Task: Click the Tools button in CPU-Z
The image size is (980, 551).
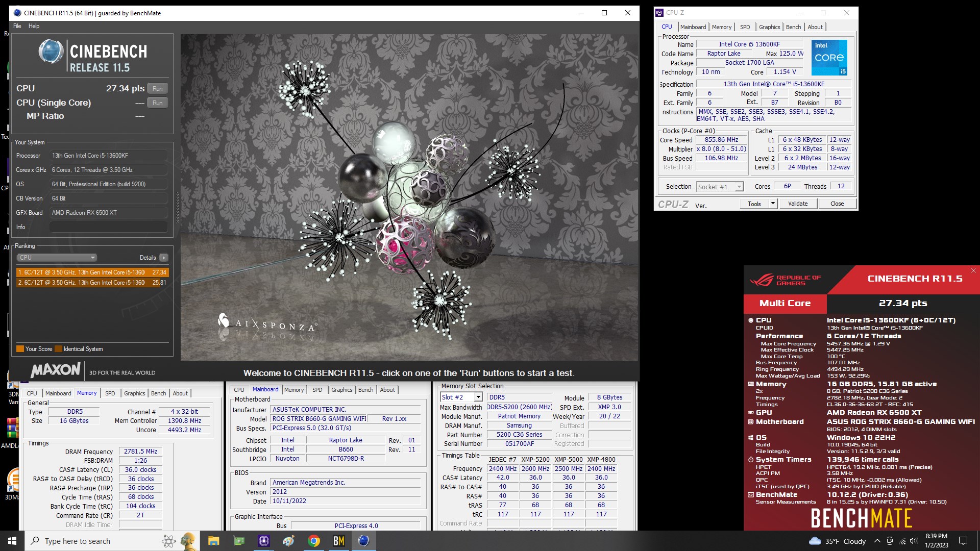Action: 754,204
